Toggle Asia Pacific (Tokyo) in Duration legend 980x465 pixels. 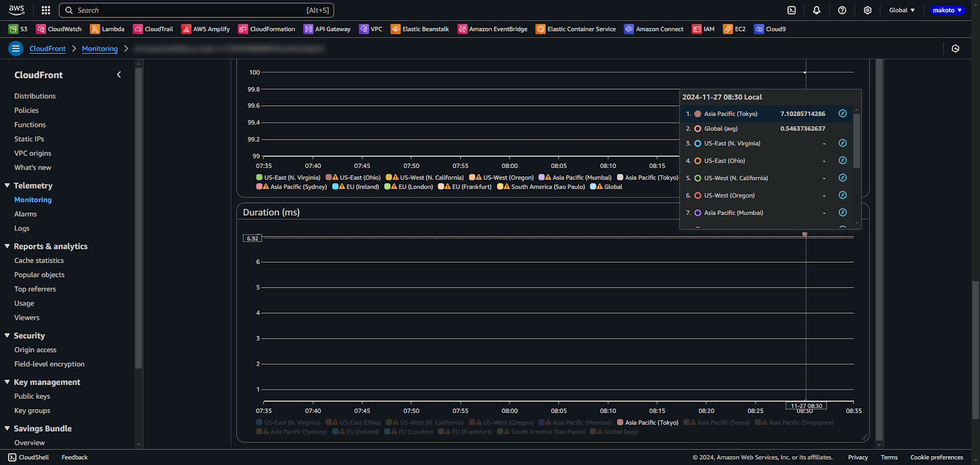(x=648, y=422)
